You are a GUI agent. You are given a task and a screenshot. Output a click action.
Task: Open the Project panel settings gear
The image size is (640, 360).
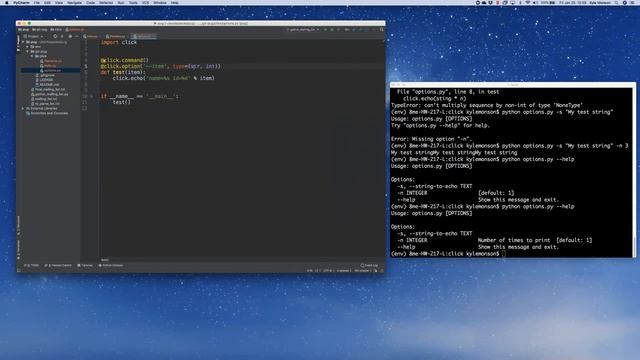click(70, 36)
